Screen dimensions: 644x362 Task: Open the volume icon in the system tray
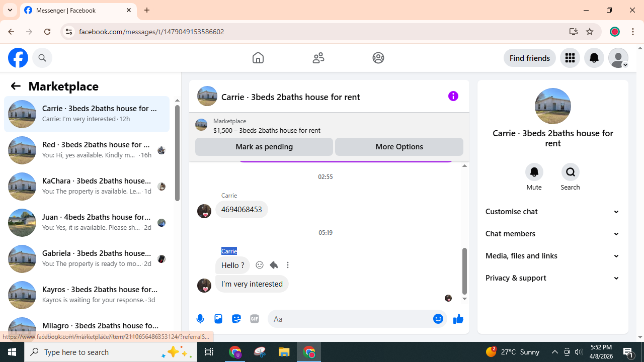[x=579, y=352]
